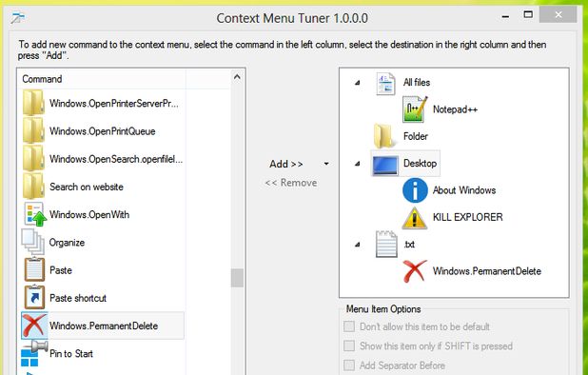Click the red X icon in command list
Image resolution: width=588 pixels, height=375 pixels.
(x=34, y=326)
